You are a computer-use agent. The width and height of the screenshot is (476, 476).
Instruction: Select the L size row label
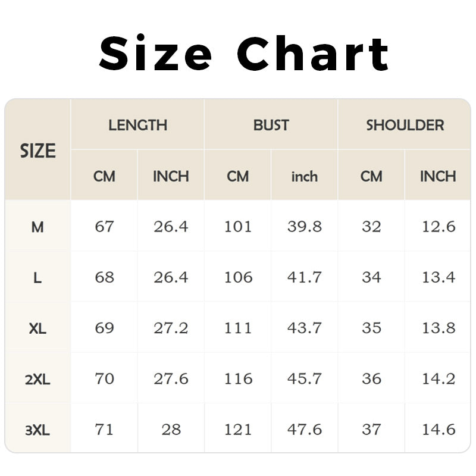(x=37, y=278)
